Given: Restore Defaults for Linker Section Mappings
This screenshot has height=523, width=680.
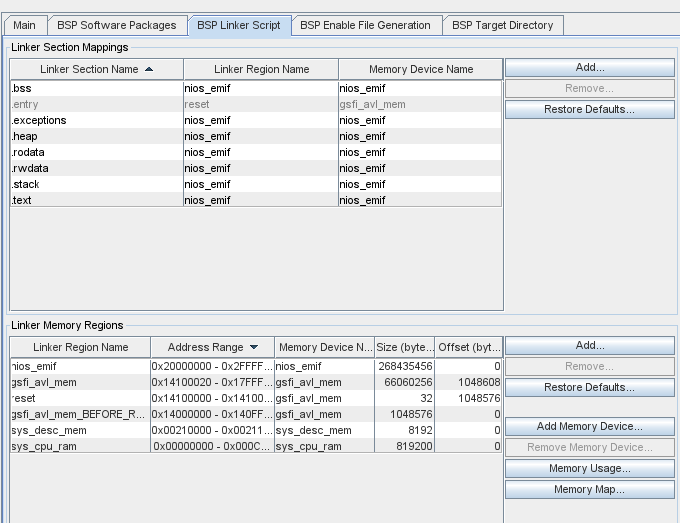Looking at the screenshot, I should (x=589, y=109).
